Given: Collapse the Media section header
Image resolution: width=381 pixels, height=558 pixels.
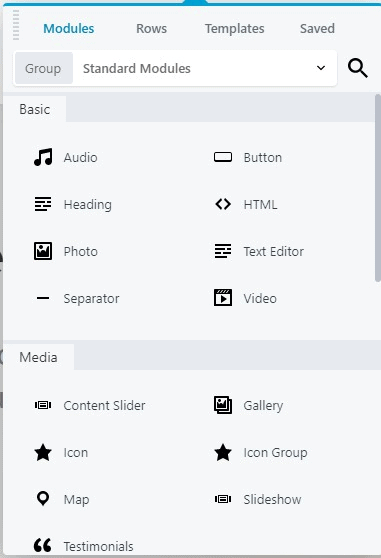Looking at the screenshot, I should (38, 357).
